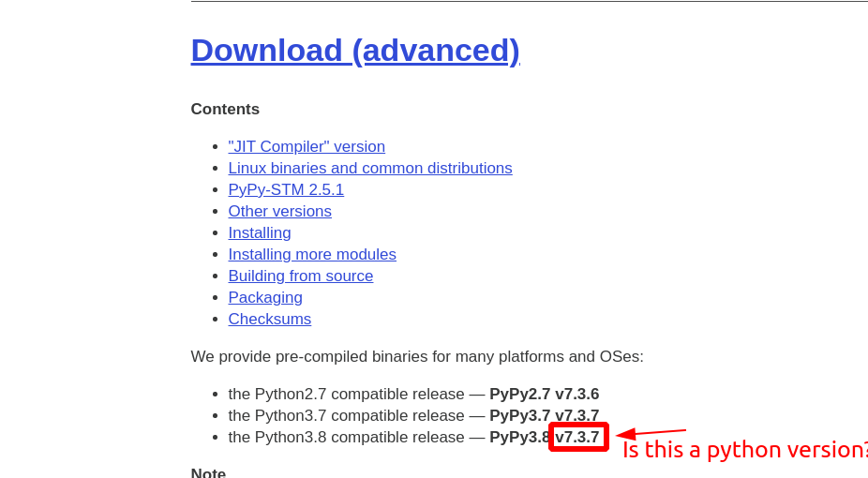The height and width of the screenshot is (478, 868).
Task: Jump to the Other versions section
Action: [280, 211]
